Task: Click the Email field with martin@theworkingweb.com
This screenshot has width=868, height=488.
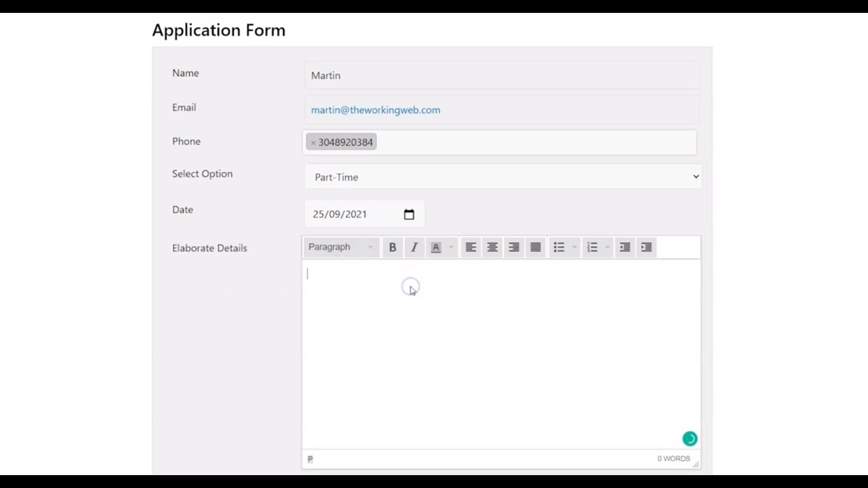Action: coord(502,110)
